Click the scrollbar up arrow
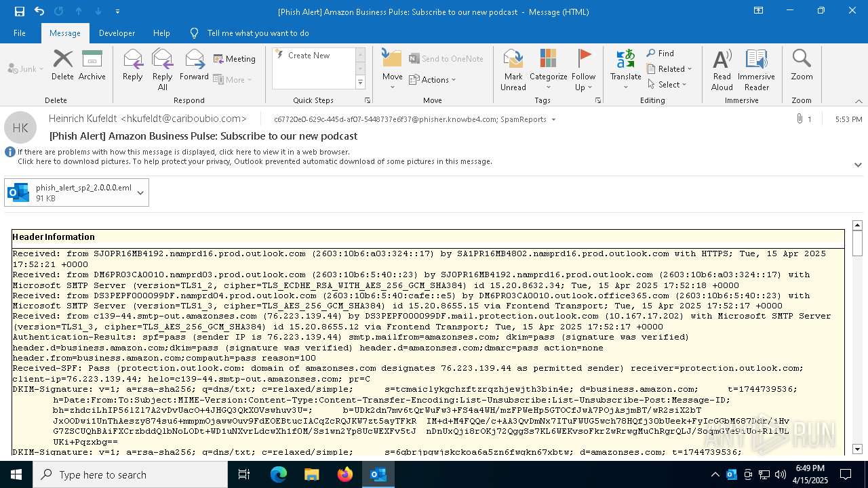The width and height of the screenshot is (868, 488). click(x=857, y=225)
